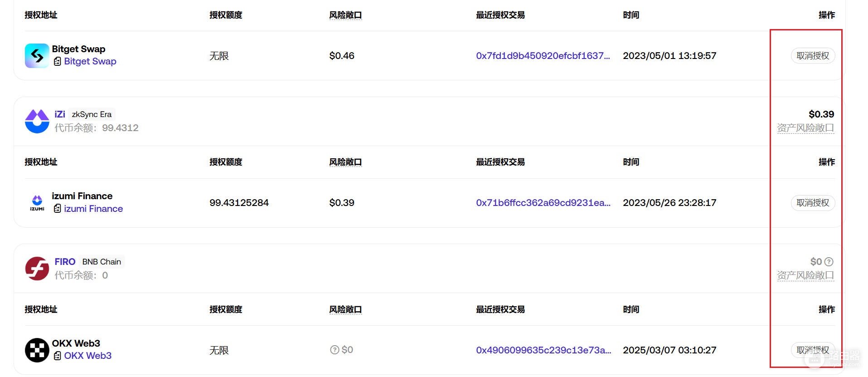Click the izumi Finance small logo
868x377 pixels.
point(37,203)
